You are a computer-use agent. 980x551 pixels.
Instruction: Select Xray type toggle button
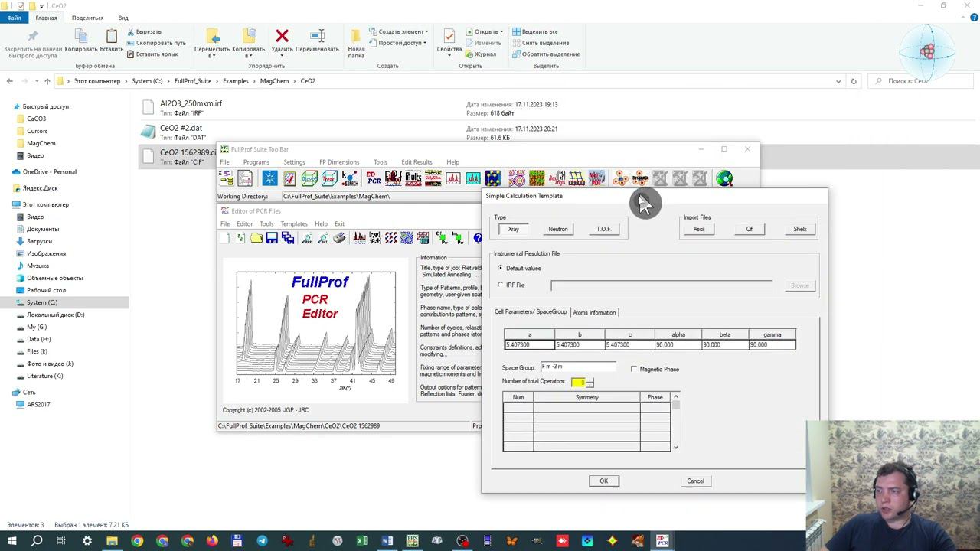(x=513, y=229)
